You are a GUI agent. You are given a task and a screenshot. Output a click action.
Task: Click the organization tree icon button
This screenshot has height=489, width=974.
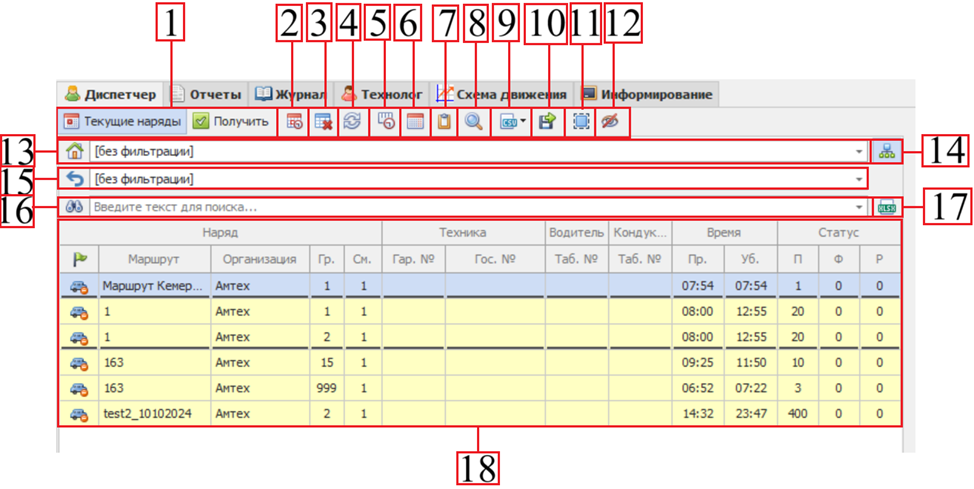887,152
